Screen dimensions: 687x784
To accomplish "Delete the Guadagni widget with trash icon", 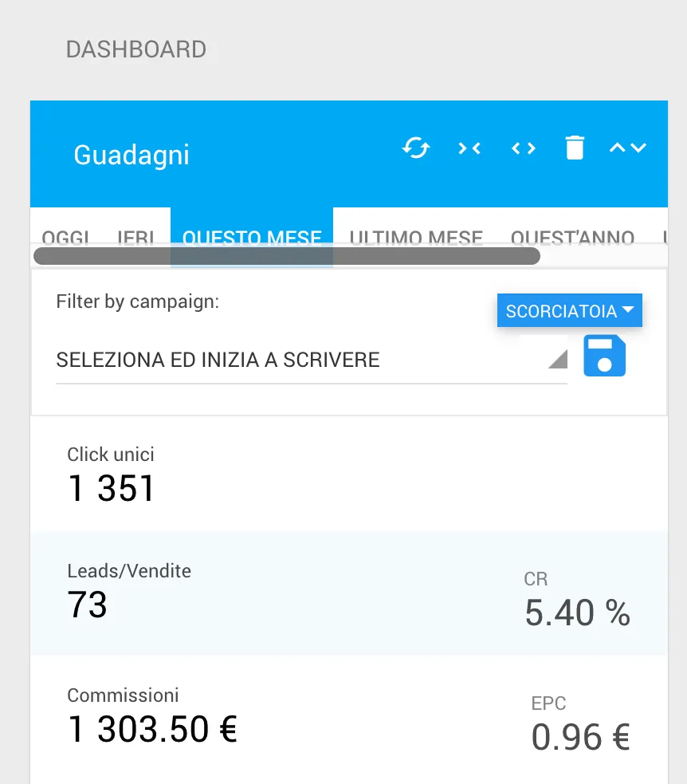I will click(575, 148).
